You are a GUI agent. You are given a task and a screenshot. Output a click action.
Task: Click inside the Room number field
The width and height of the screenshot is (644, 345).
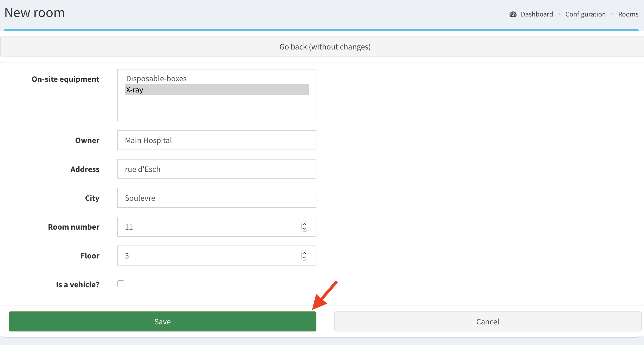click(x=206, y=227)
